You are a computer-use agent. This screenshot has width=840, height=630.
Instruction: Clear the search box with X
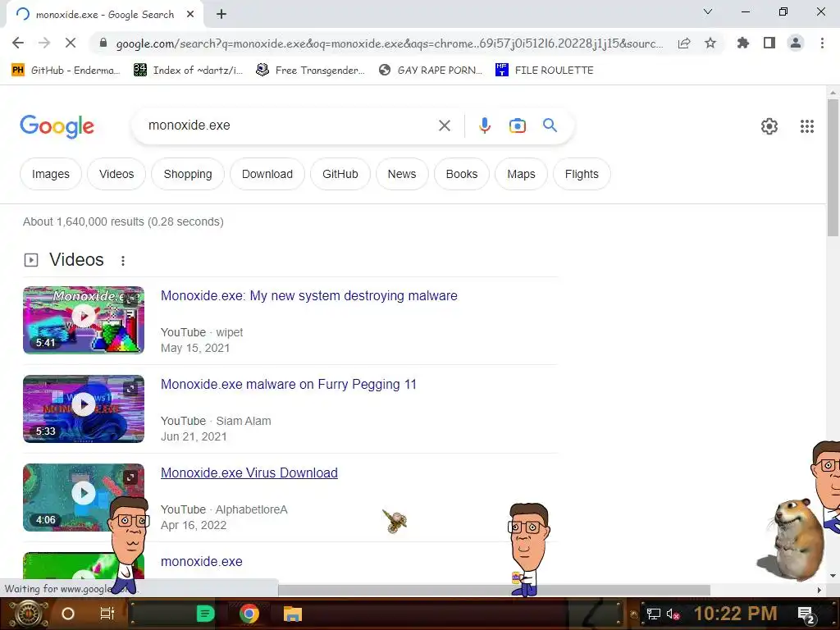tap(444, 126)
